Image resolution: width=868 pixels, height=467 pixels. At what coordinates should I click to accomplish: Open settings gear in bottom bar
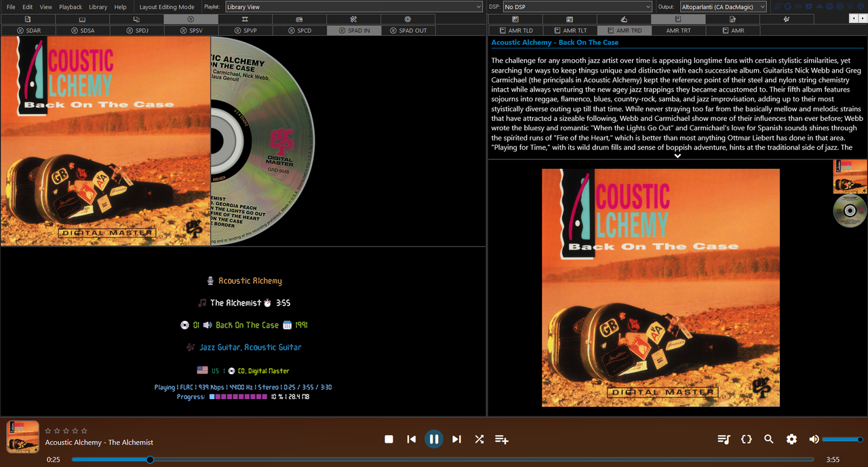(x=791, y=439)
